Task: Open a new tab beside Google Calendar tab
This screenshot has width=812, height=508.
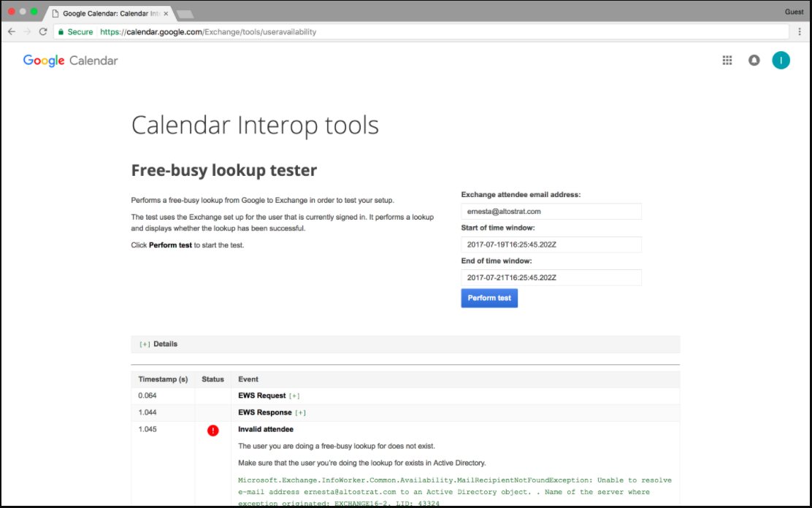Action: (185, 14)
